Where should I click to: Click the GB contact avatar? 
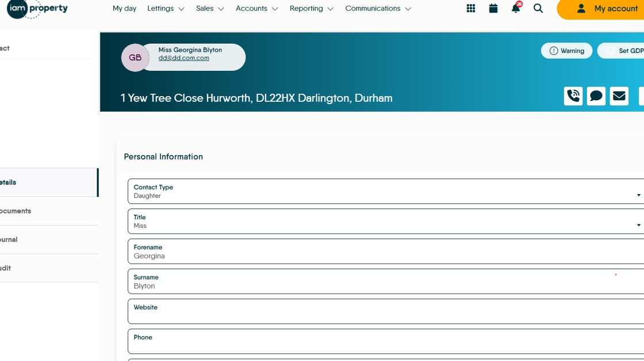pyautogui.click(x=135, y=58)
